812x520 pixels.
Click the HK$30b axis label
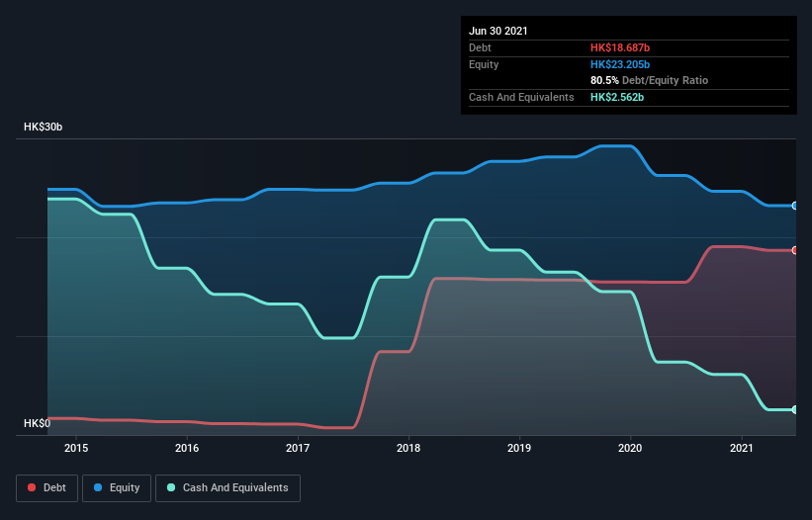[43, 128]
